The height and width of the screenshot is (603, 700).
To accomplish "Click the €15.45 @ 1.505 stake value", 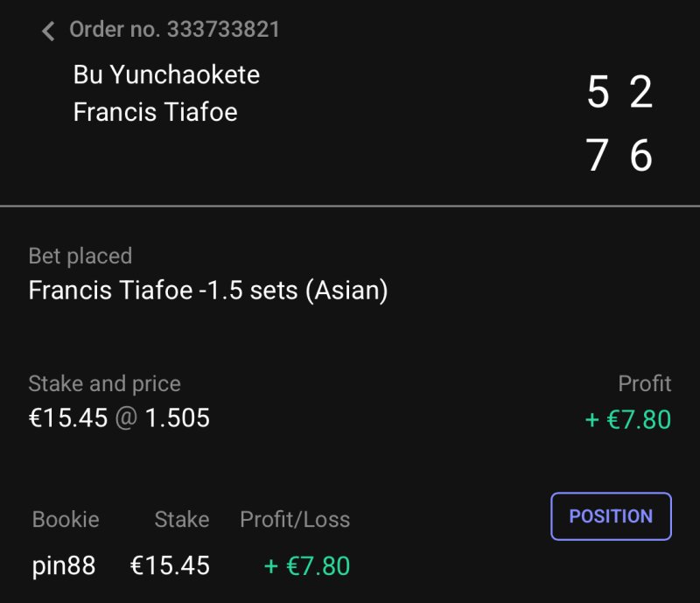I will click(x=119, y=418).
